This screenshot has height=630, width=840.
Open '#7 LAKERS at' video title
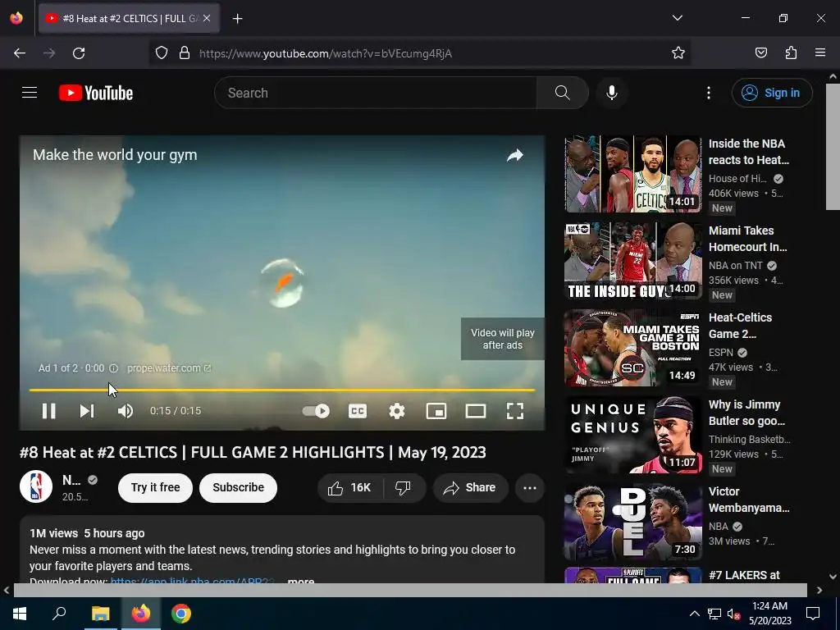[x=744, y=575]
